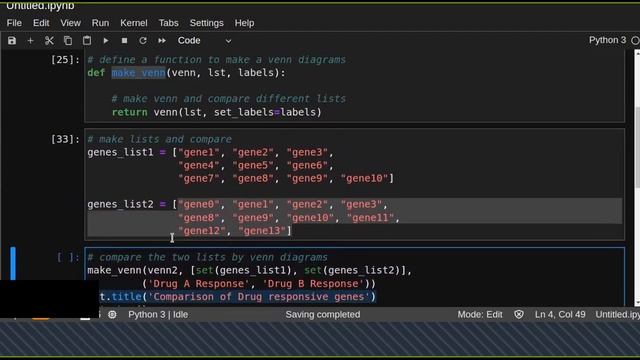Click the 'make_venn(venn2,' call line

pyautogui.click(x=249, y=270)
